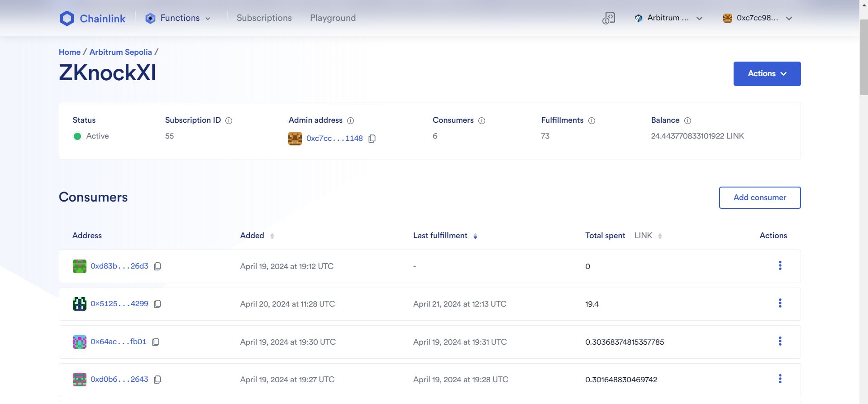Sort consumers by Added column
Viewport: 868px width, 404px height.
(x=272, y=236)
